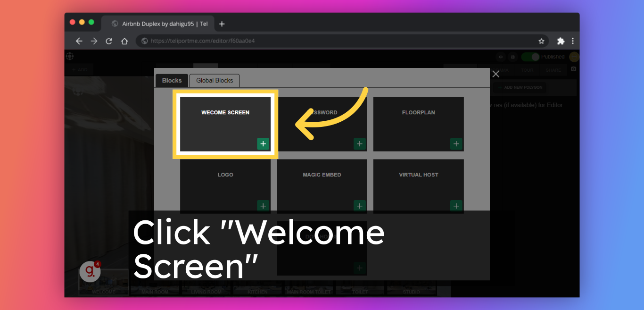
Task: Open the Share tab in editor
Action: 553,70
